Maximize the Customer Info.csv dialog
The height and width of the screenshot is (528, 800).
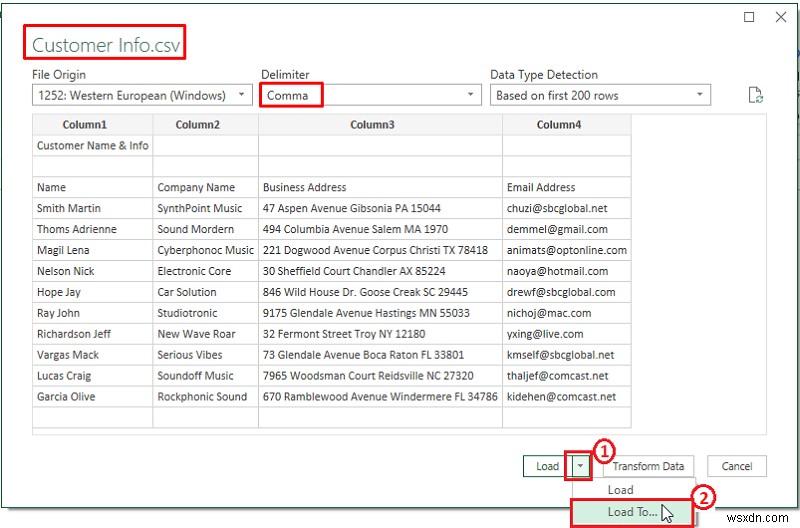point(749,17)
